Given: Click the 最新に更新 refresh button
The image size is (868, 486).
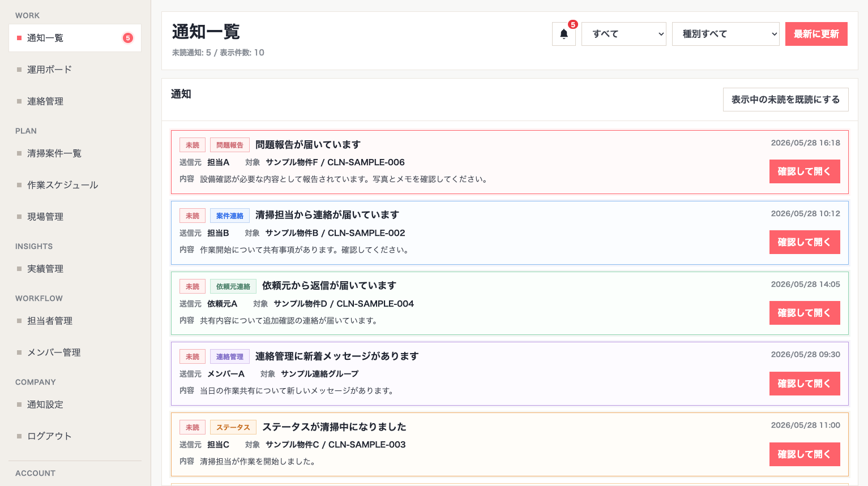Looking at the screenshot, I should tap(816, 34).
